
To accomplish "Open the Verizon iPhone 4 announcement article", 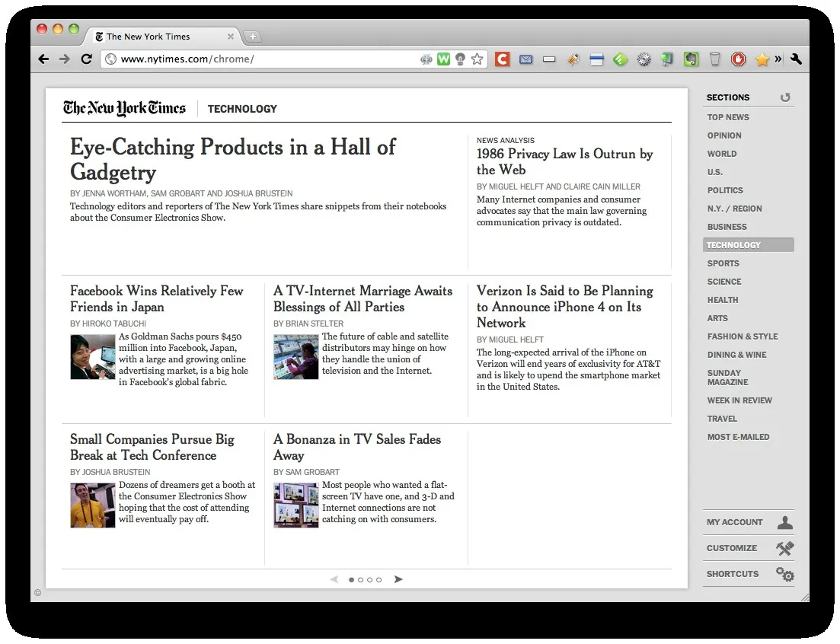I will coord(564,307).
